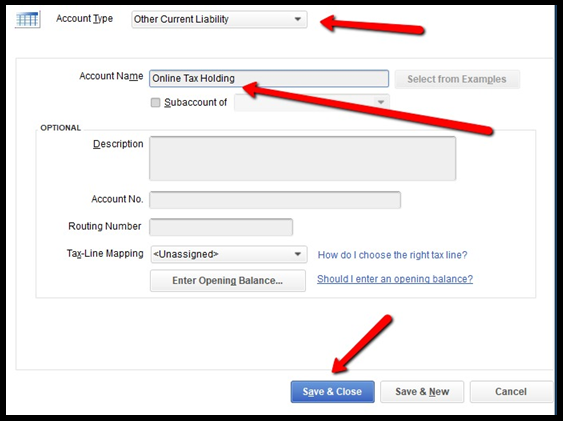Viewport: 563px width, 421px height.
Task: Open the Account Type dropdown
Action: [x=219, y=19]
